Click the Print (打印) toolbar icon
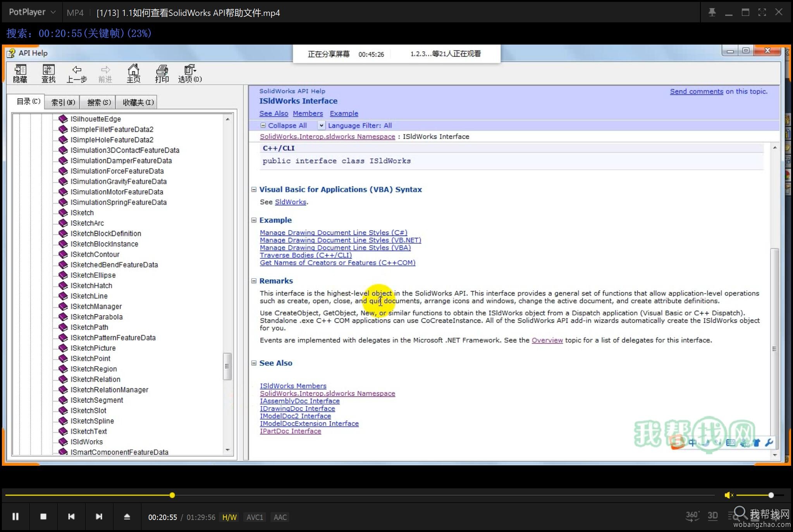This screenshot has width=793, height=532. click(x=162, y=74)
